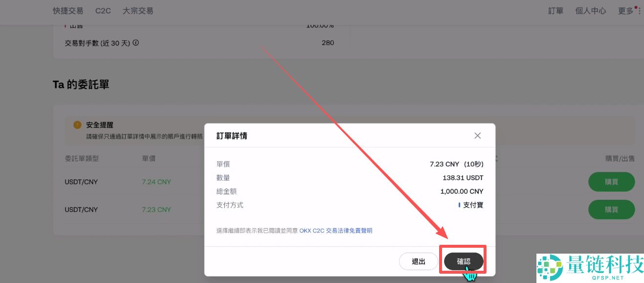Switch to the 快捷交易 tab

(67, 11)
